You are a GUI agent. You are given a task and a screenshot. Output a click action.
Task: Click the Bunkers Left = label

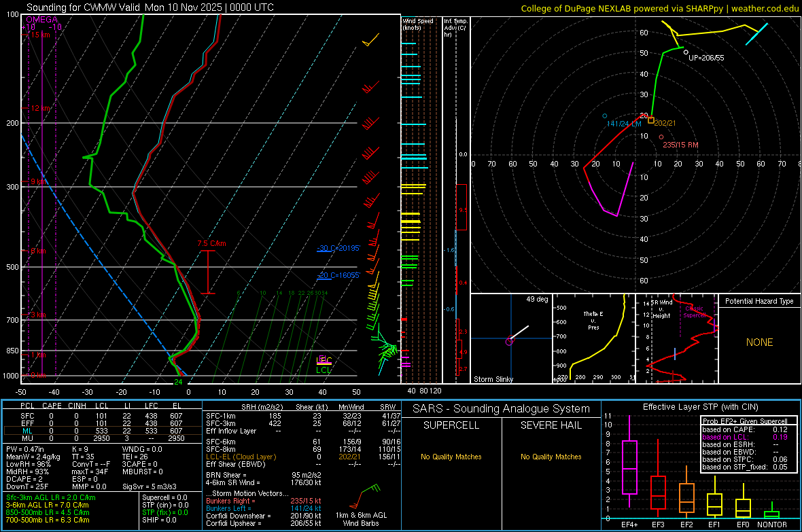coord(228,508)
